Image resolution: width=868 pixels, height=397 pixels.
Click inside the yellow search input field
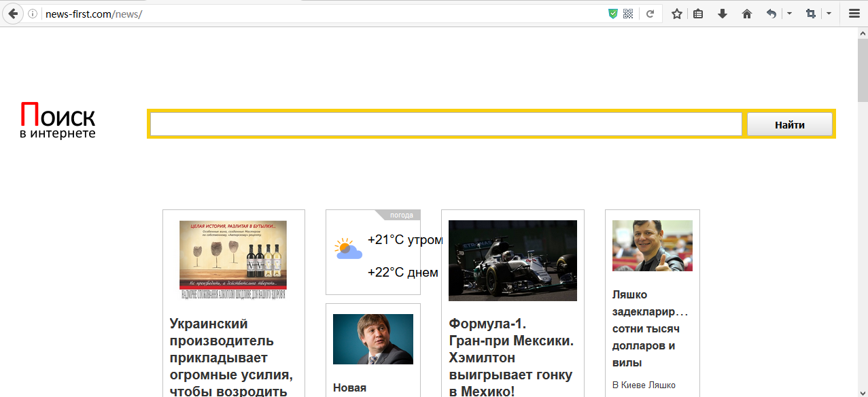click(x=446, y=124)
